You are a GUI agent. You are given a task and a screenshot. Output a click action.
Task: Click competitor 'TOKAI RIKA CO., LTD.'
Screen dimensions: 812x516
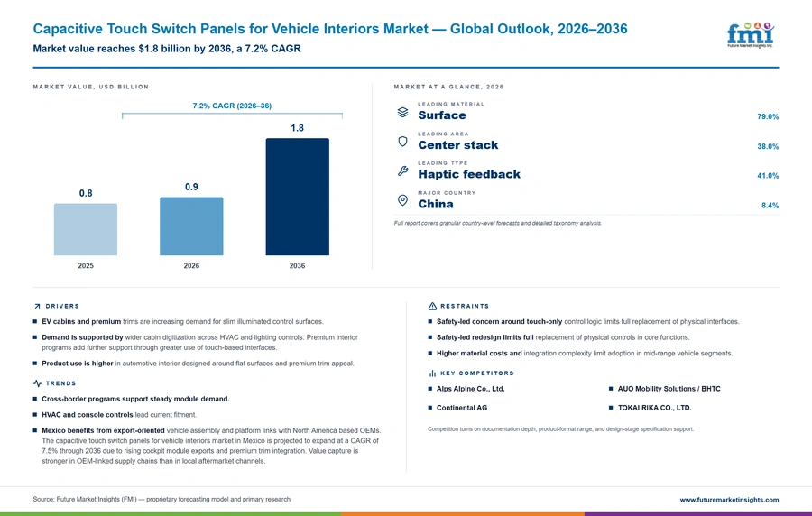[x=655, y=408]
